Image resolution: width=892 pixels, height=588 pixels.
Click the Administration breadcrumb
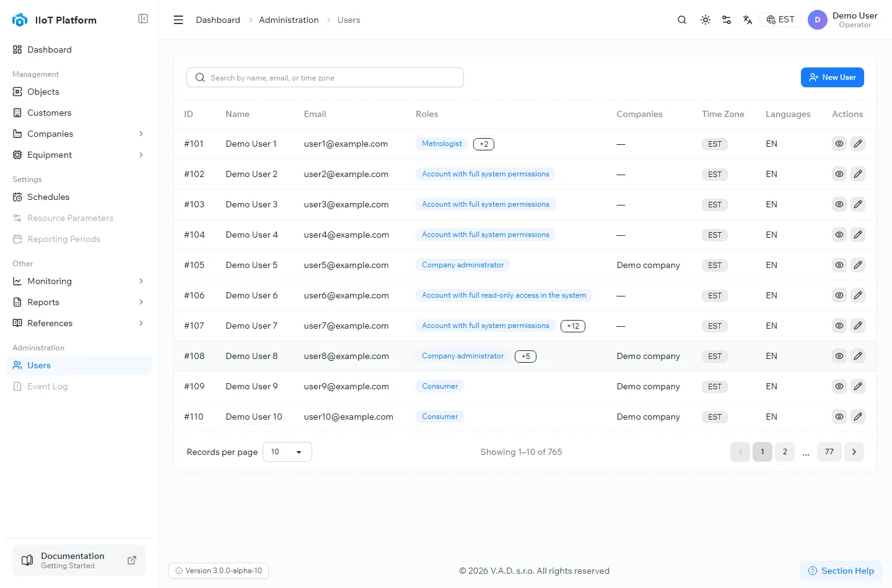289,20
